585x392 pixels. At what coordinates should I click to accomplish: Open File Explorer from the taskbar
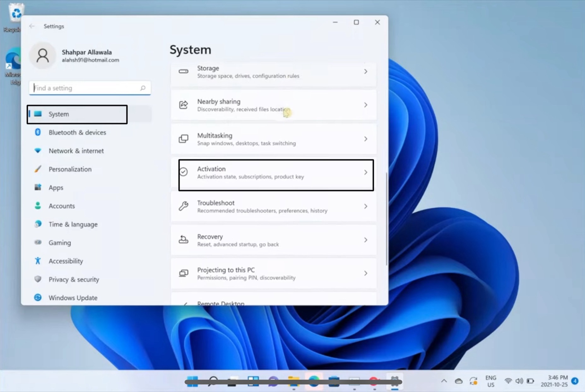pyautogui.click(x=293, y=381)
